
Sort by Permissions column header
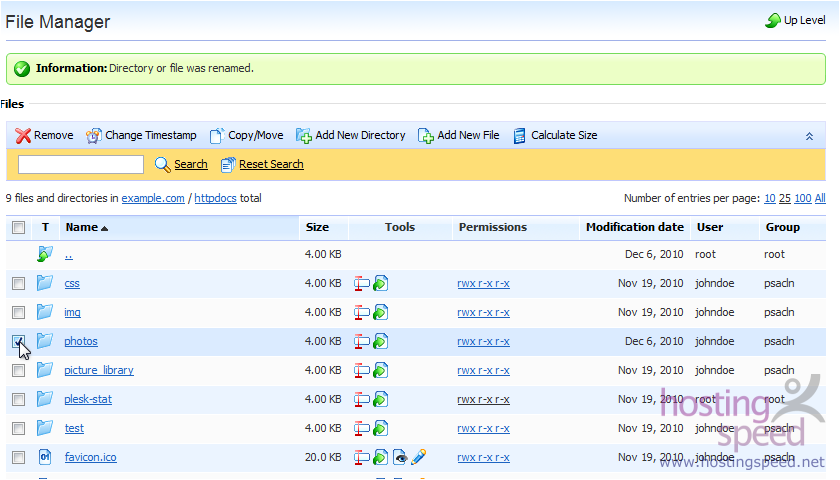(x=493, y=227)
